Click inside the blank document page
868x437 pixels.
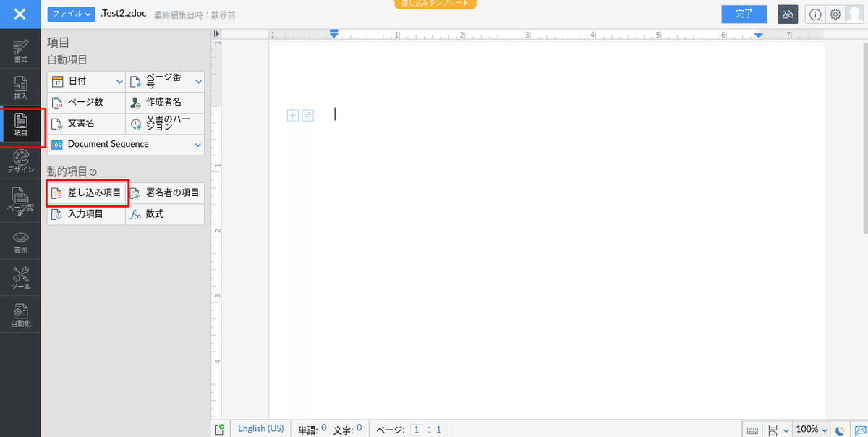click(547, 232)
